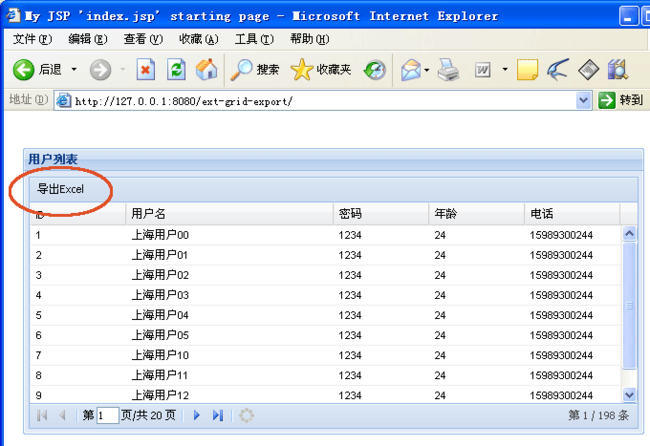Viewport: 650px width, 446px height.
Task: Select row with 上海用户11
Action: [325, 375]
